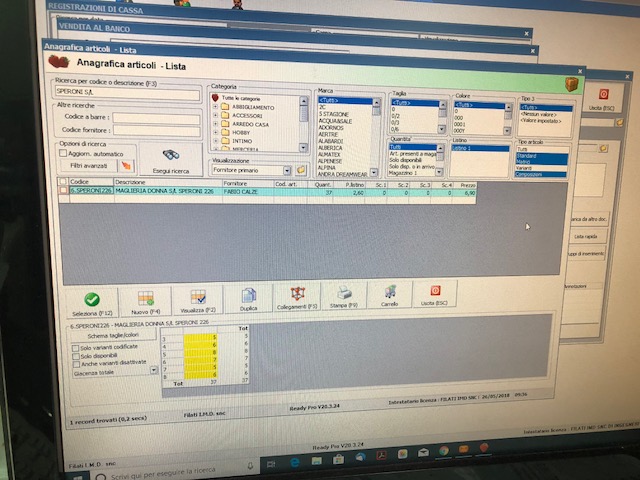Check Solo disponibili option

(76, 356)
